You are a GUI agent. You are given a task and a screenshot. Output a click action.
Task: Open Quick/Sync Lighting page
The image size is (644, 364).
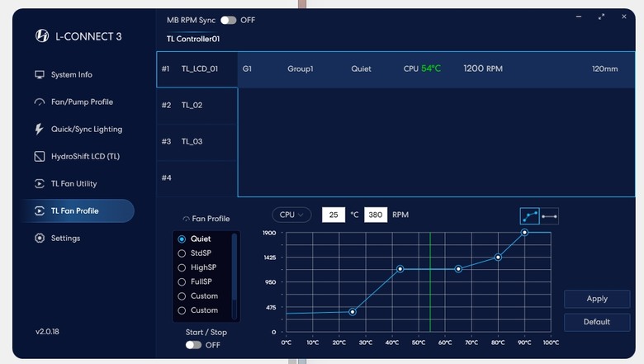tap(87, 130)
